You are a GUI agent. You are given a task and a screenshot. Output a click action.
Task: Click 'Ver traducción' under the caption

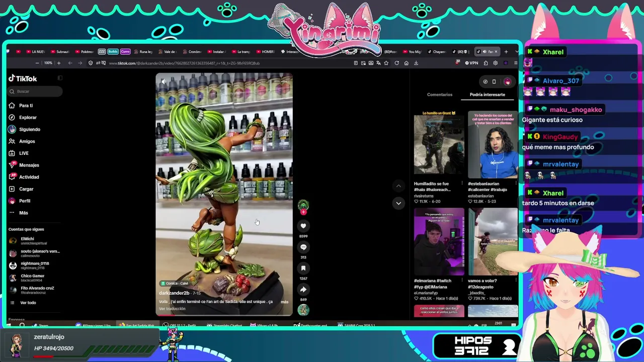pyautogui.click(x=172, y=309)
